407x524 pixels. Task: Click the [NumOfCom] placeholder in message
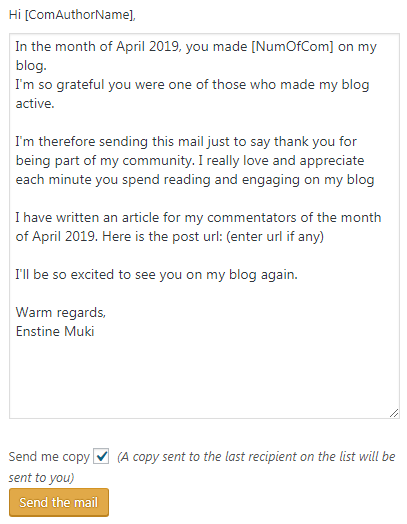click(x=292, y=46)
